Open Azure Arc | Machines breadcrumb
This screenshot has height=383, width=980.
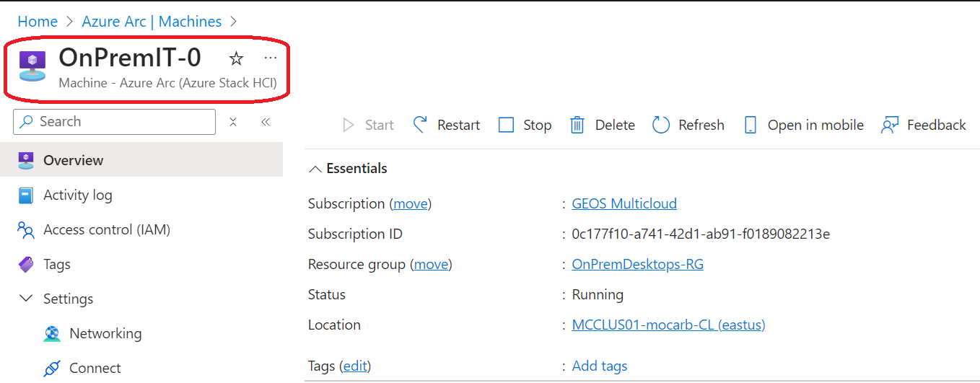[x=152, y=22]
